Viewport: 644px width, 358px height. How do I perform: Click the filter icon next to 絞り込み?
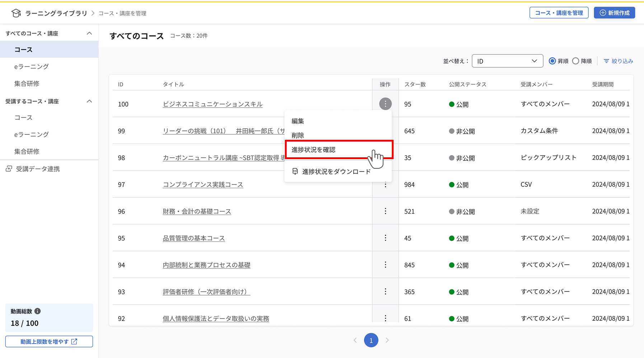pyautogui.click(x=606, y=61)
